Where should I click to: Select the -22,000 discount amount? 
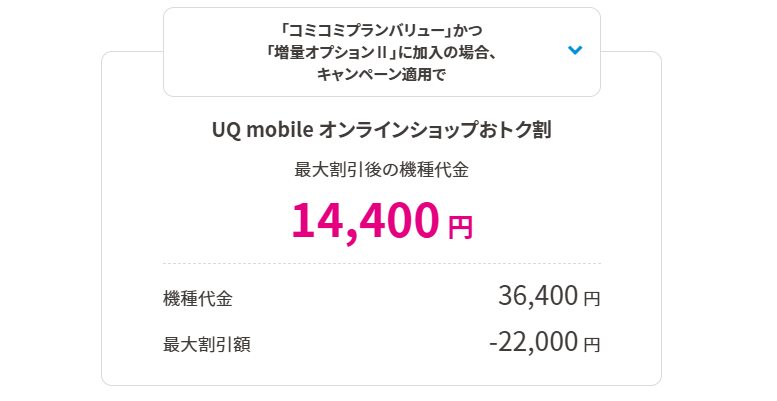click(534, 342)
